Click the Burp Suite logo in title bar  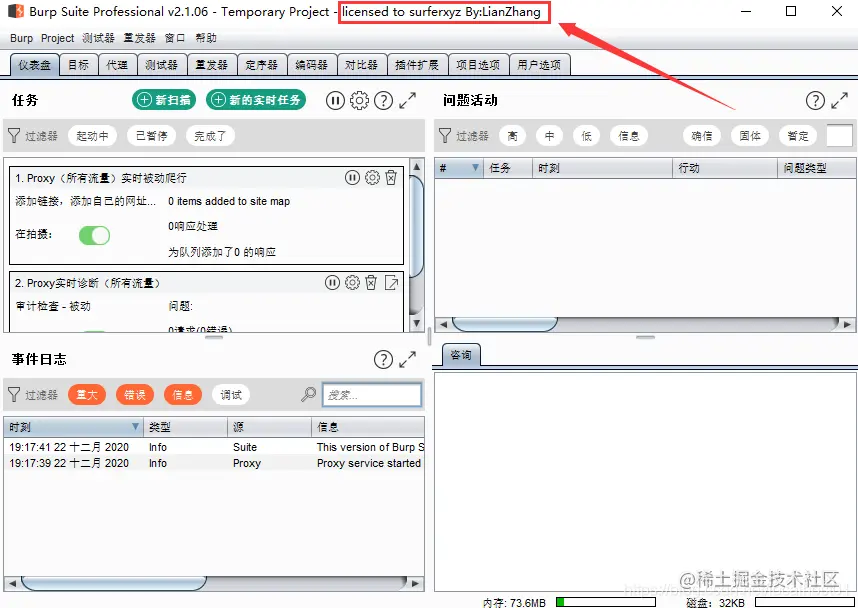(x=15, y=11)
